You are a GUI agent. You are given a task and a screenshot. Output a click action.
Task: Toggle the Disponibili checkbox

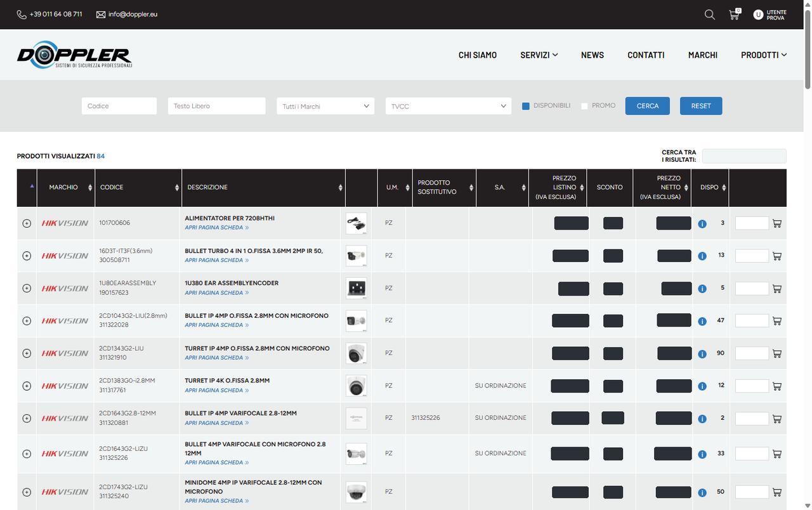coord(526,106)
